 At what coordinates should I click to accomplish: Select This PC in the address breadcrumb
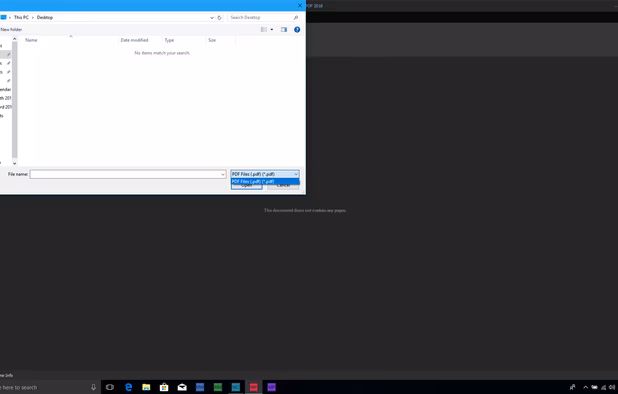(21, 17)
